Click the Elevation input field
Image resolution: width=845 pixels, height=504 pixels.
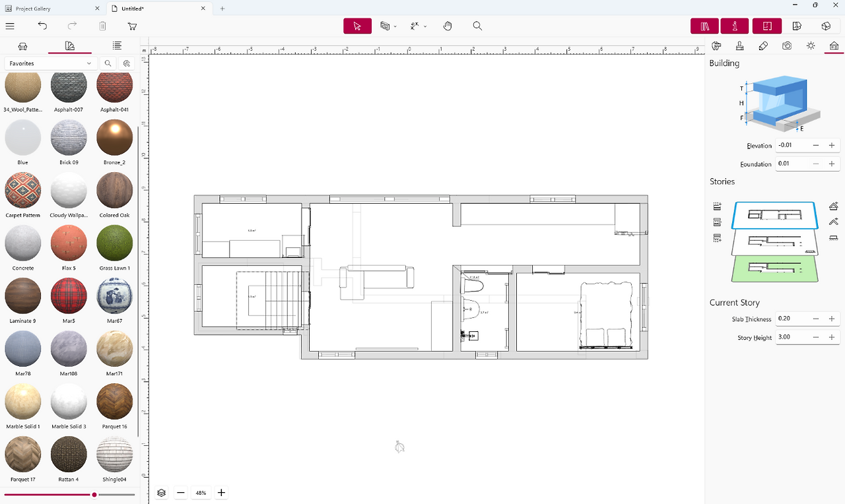tap(792, 145)
